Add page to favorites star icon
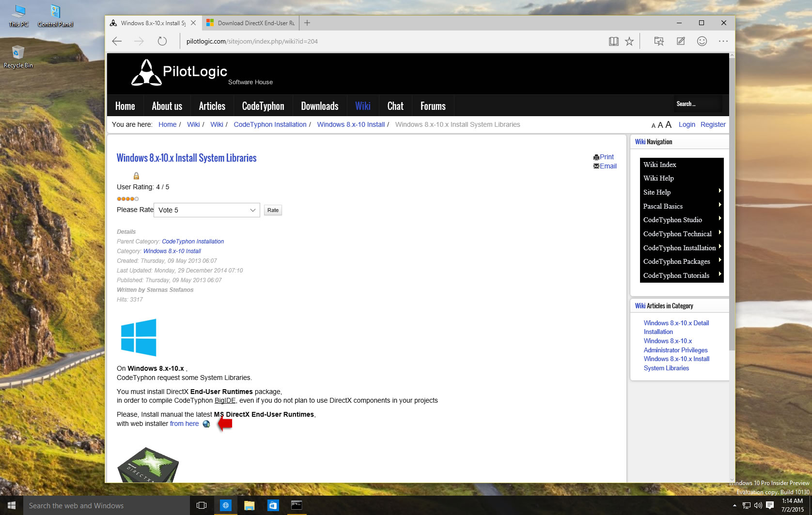Image resolution: width=812 pixels, height=515 pixels. (x=629, y=41)
